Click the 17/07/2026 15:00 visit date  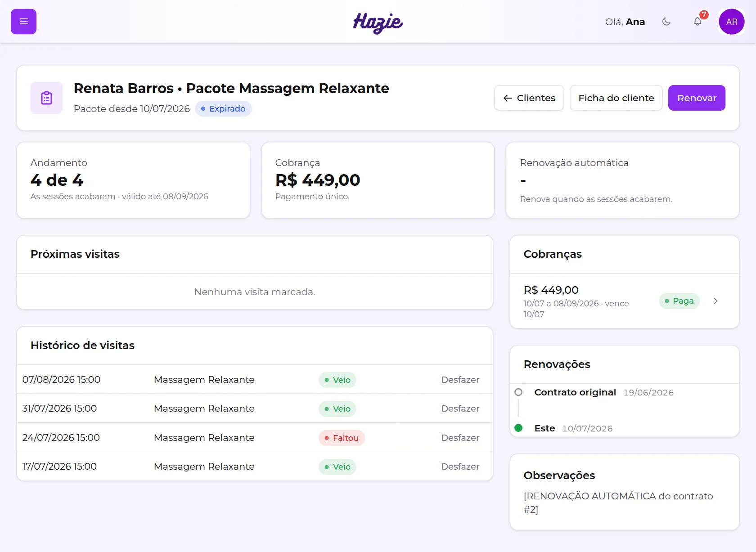tap(59, 467)
